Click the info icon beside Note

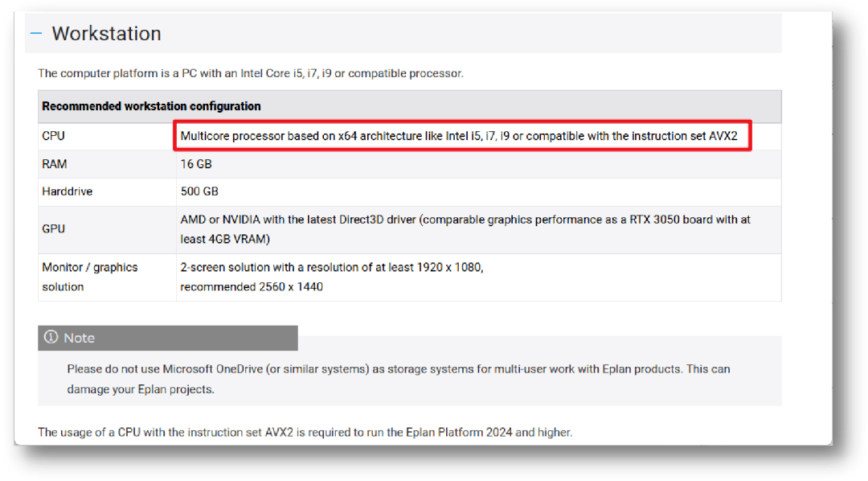coord(51,338)
